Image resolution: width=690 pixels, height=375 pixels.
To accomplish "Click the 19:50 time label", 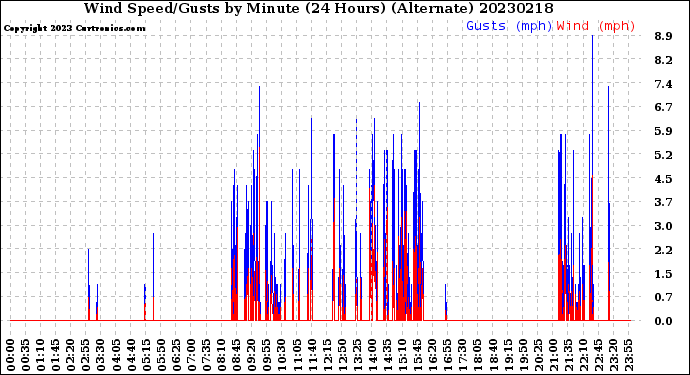I will point(522,355).
